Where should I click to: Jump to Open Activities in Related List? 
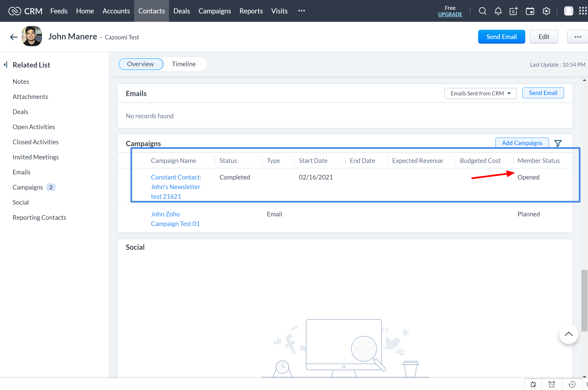pyautogui.click(x=34, y=127)
